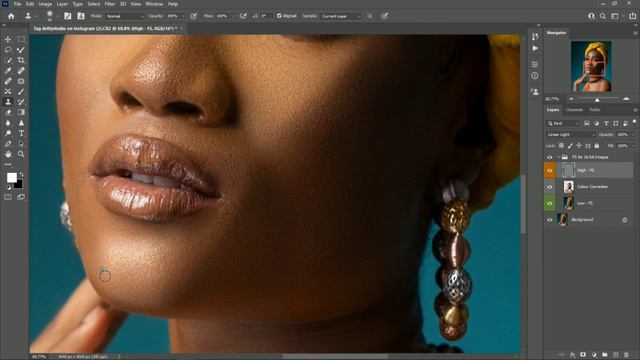Click the foreground color swatch
Viewport: 640px width, 360px height.
tap(11, 178)
